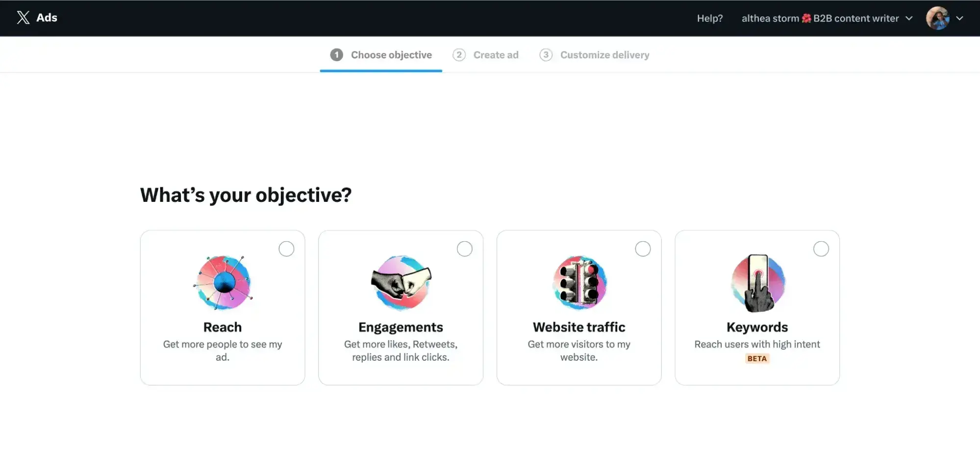The width and height of the screenshot is (980, 469).
Task: Click the Engagements fist-bump icon
Action: pos(401,283)
